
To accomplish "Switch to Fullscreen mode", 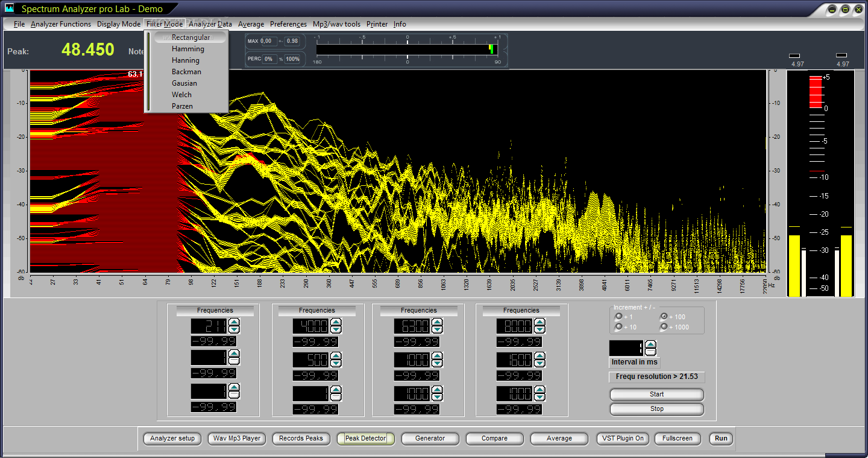I will (x=678, y=439).
